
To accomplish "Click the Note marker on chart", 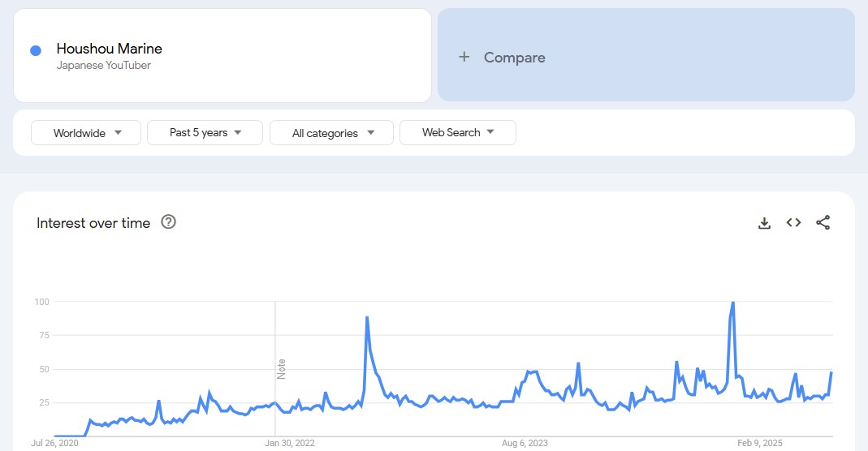I will click(x=282, y=368).
